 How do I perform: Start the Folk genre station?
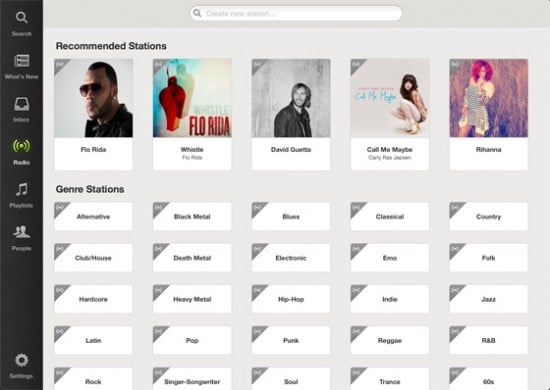click(x=489, y=258)
